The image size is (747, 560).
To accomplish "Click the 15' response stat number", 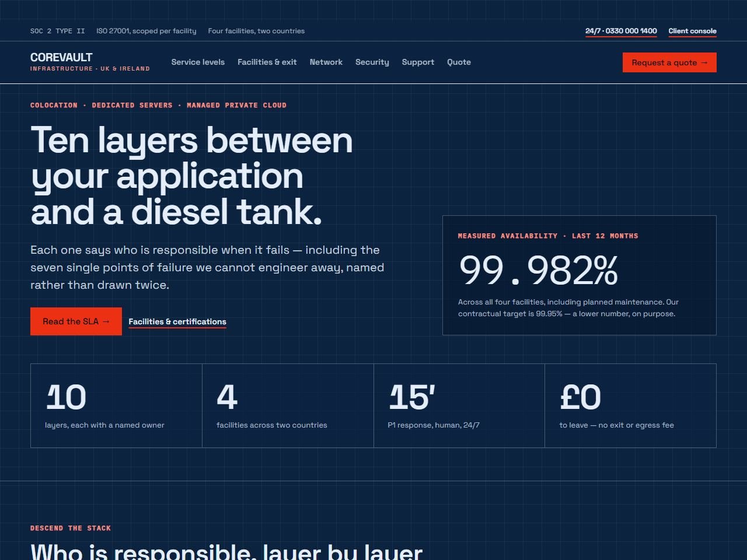I will [x=411, y=397].
